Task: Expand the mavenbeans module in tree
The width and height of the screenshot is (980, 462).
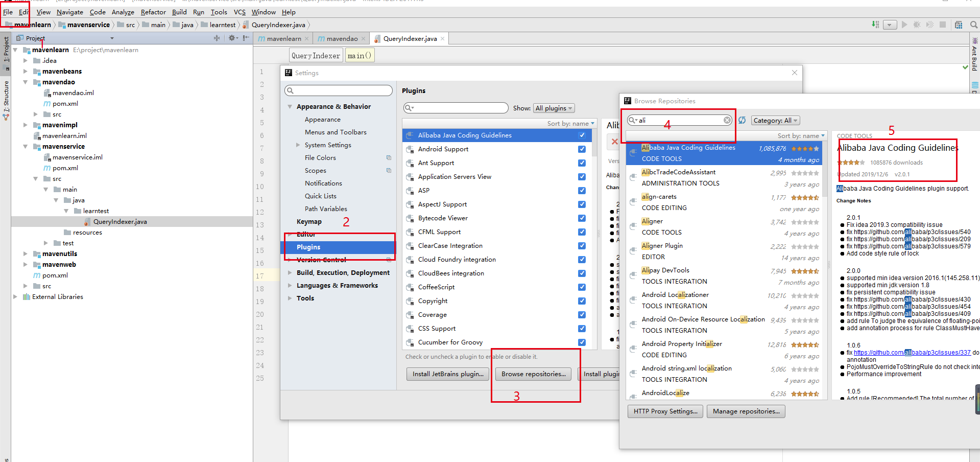Action: point(25,71)
